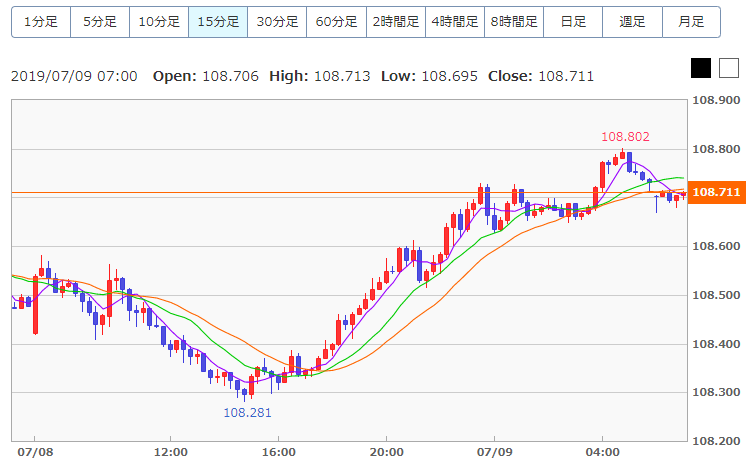
Task: Show the monthly 月足 chart
Action: 691,22
